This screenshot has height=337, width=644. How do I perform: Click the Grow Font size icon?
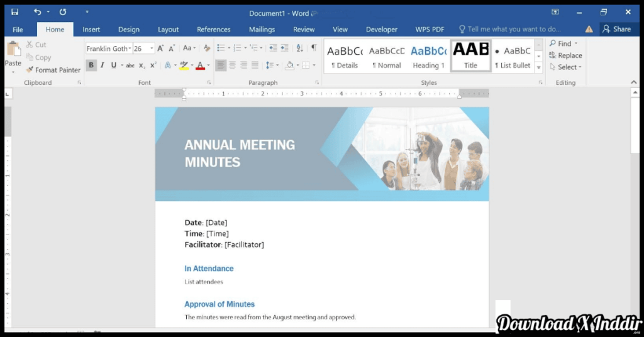(160, 48)
